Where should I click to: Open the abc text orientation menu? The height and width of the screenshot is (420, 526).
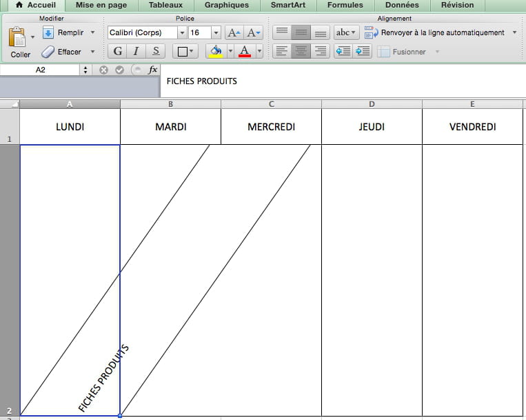pos(346,32)
